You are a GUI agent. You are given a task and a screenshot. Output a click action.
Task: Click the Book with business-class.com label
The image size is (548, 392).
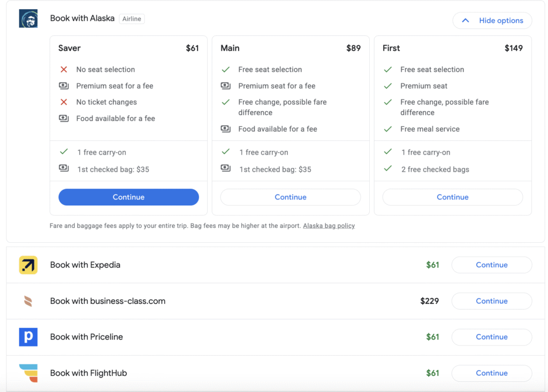pos(108,301)
